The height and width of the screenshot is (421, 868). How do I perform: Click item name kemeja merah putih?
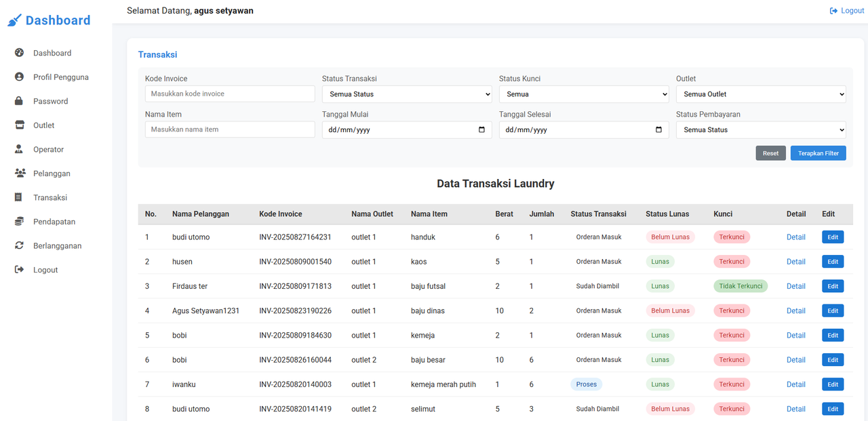(443, 384)
